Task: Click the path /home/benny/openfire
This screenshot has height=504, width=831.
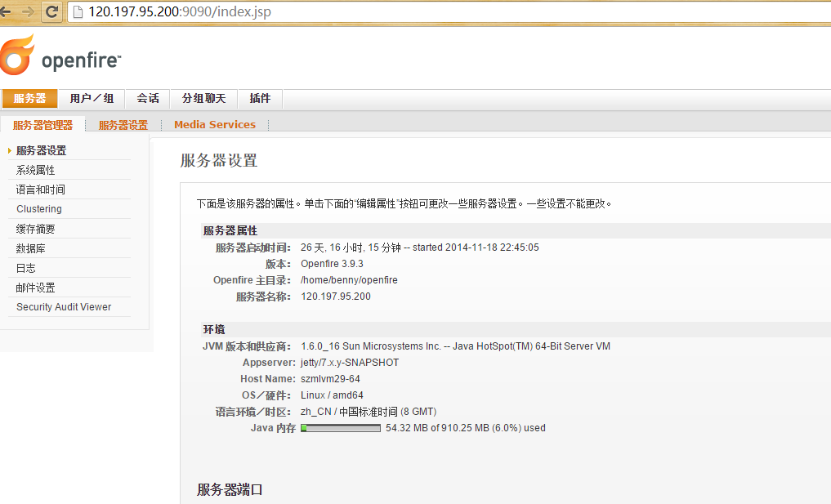Action: click(349, 280)
